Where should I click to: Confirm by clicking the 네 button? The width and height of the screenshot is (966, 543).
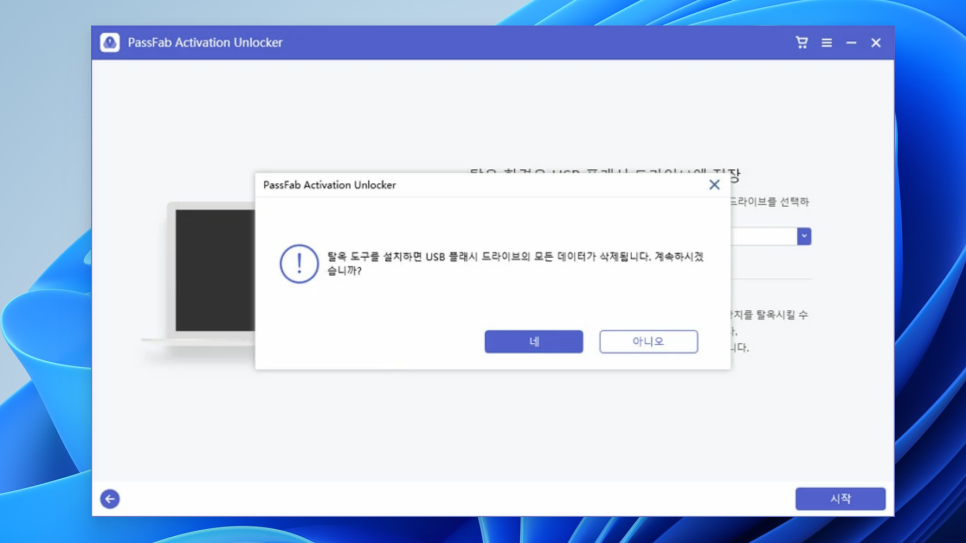point(533,342)
